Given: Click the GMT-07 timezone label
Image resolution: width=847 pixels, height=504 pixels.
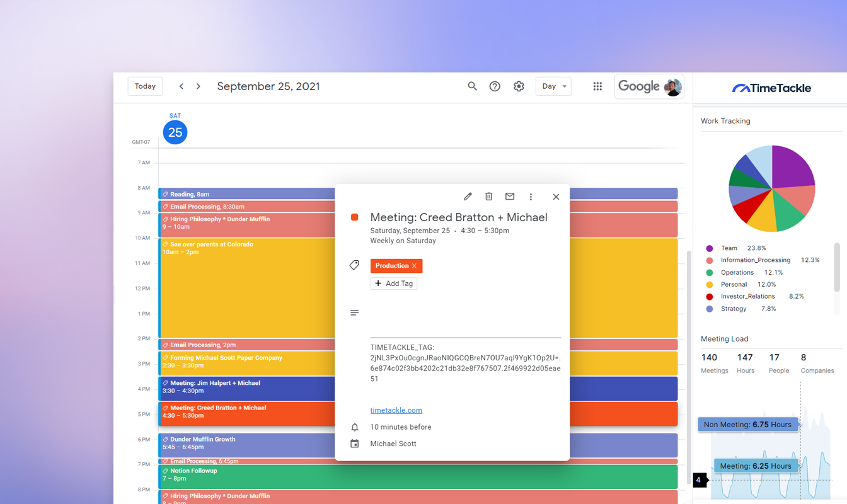Looking at the screenshot, I should pyautogui.click(x=141, y=142).
